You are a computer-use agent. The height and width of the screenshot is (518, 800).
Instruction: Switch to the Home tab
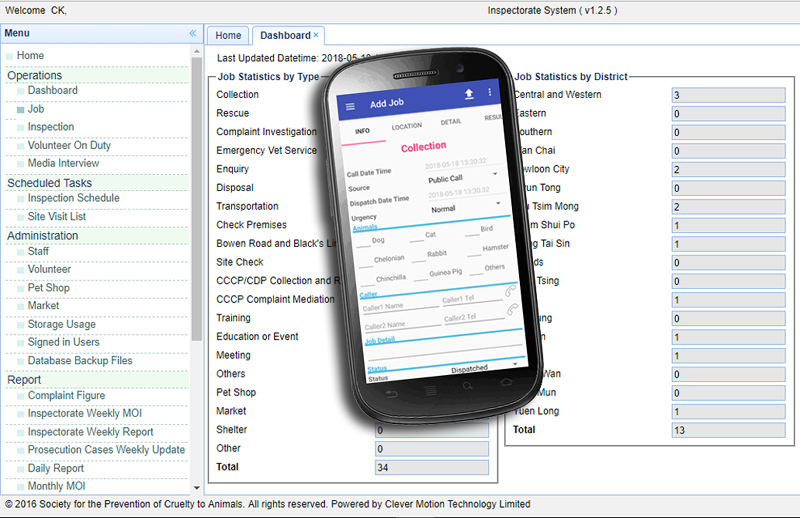(228, 35)
